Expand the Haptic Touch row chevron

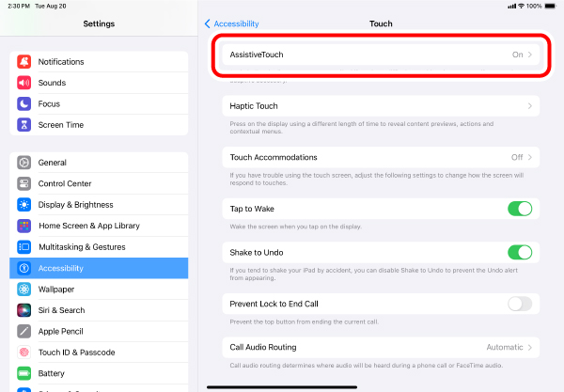pos(529,106)
